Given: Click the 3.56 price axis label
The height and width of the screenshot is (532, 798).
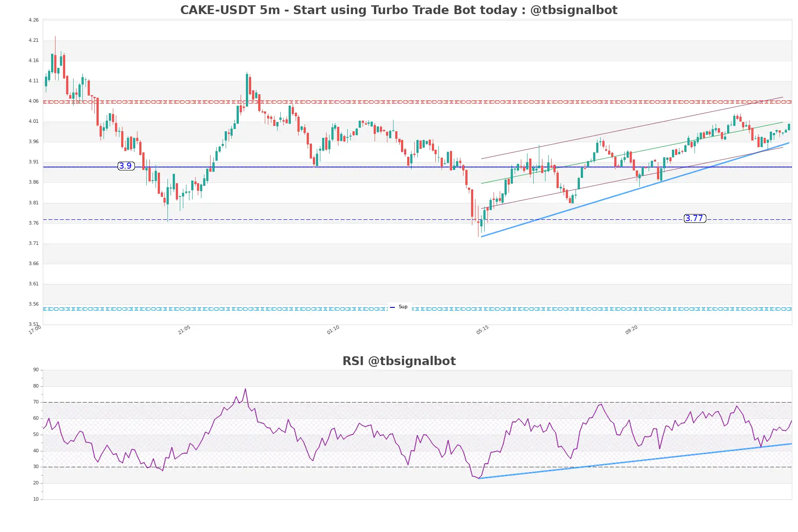Looking at the screenshot, I should 33,304.
